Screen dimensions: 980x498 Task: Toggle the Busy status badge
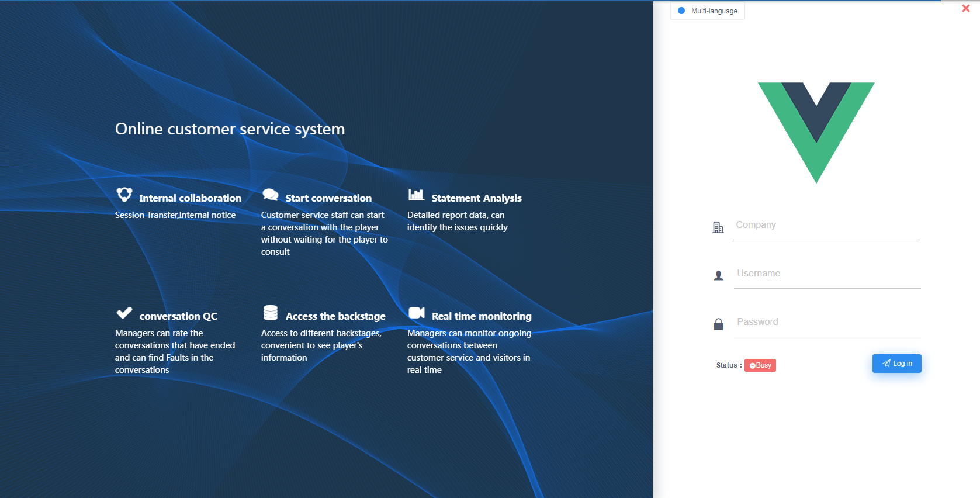760,365
